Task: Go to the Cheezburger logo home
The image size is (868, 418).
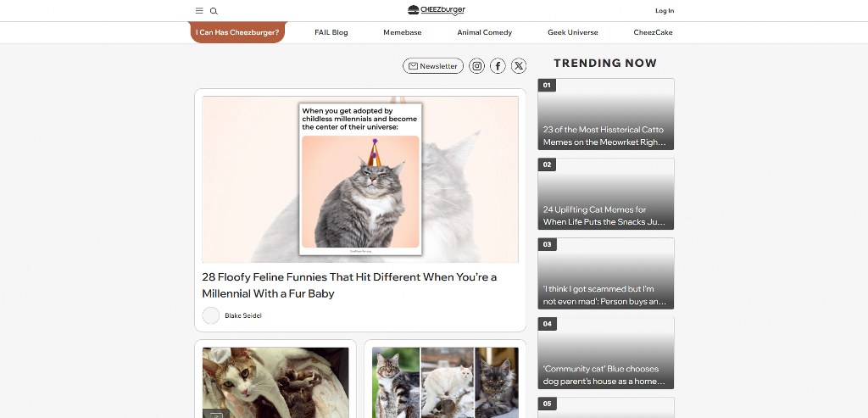Action: click(437, 10)
